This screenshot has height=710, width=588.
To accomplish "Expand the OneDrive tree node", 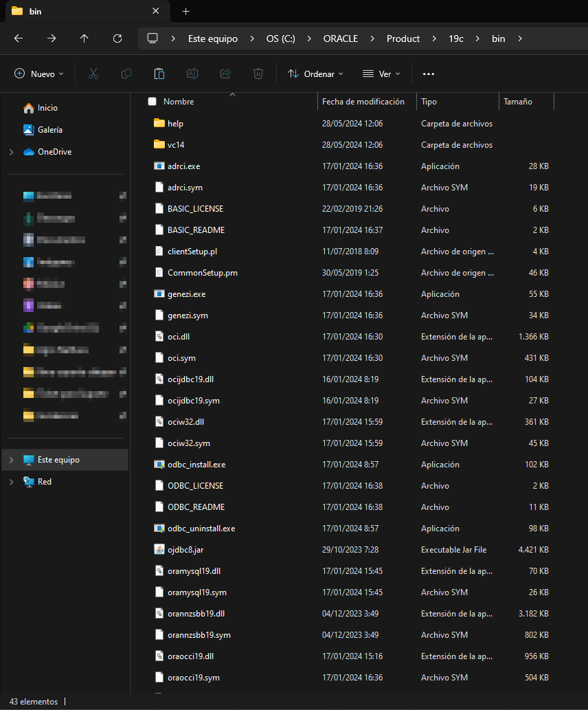I will pyautogui.click(x=11, y=152).
